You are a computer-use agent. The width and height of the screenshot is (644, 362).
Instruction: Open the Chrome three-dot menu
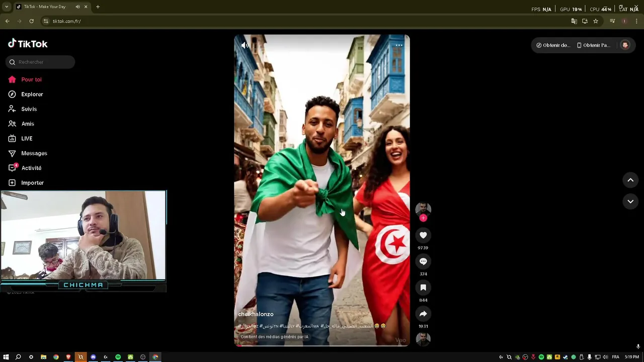pos(636,21)
